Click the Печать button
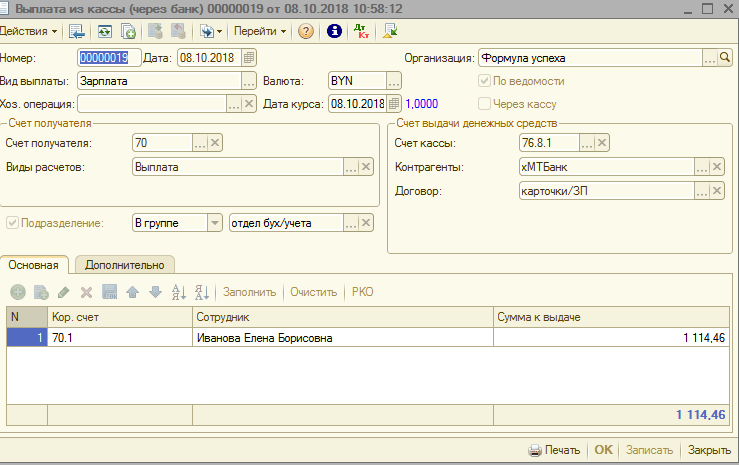Screen dimensions: 739x465 tap(553, 450)
